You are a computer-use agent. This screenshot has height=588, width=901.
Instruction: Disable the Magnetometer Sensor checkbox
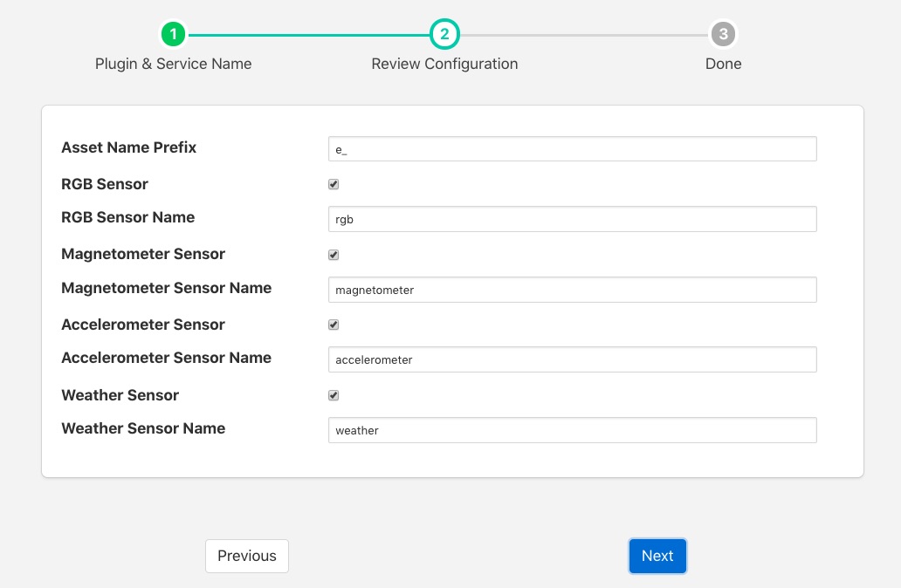tap(334, 255)
